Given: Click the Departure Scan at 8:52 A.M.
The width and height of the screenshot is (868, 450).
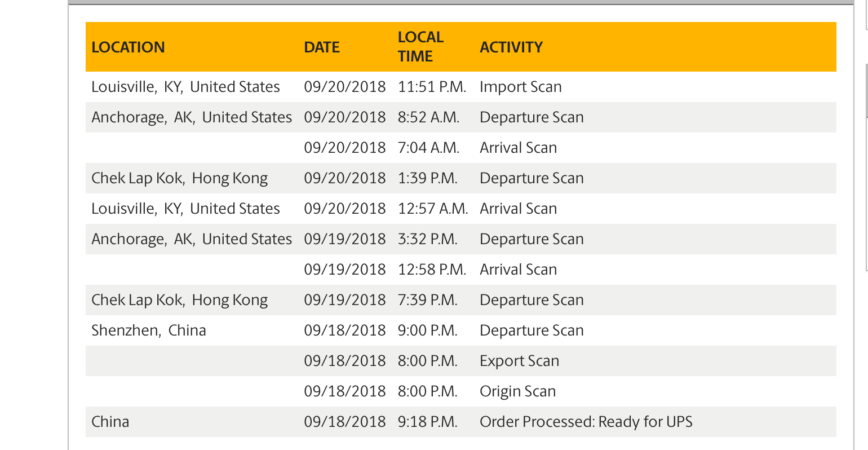Looking at the screenshot, I should 532,117.
